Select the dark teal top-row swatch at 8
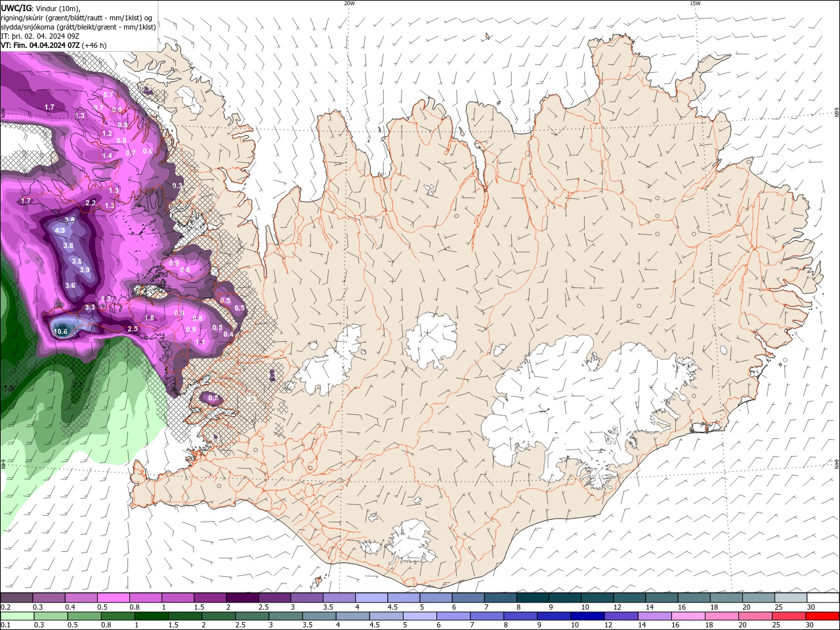Screen dimensions: 840x630 click(533, 598)
